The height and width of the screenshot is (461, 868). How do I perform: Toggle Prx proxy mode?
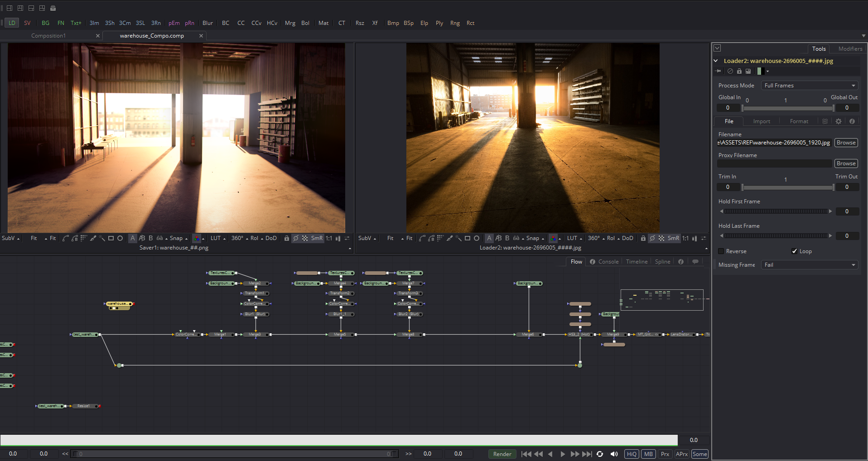pyautogui.click(x=665, y=454)
